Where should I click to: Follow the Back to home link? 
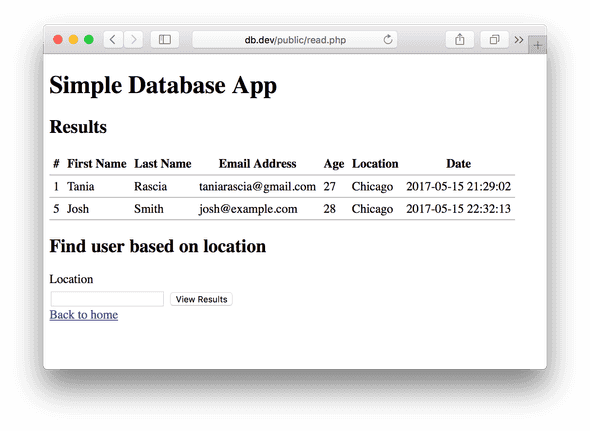coord(84,315)
